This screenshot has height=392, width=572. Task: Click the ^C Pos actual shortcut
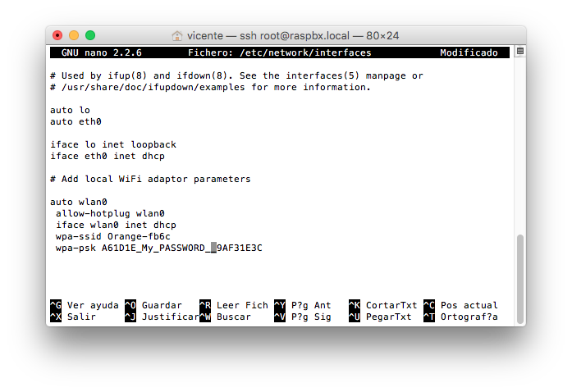coord(460,305)
